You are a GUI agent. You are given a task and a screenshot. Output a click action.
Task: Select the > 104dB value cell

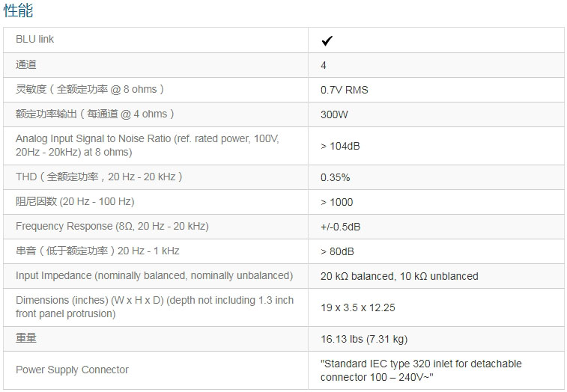tap(340, 146)
